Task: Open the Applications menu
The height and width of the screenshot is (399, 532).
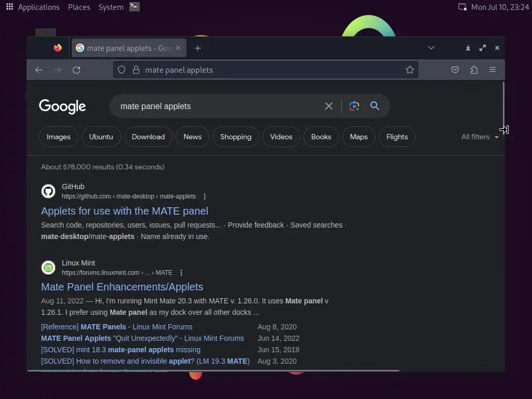Action: point(38,7)
